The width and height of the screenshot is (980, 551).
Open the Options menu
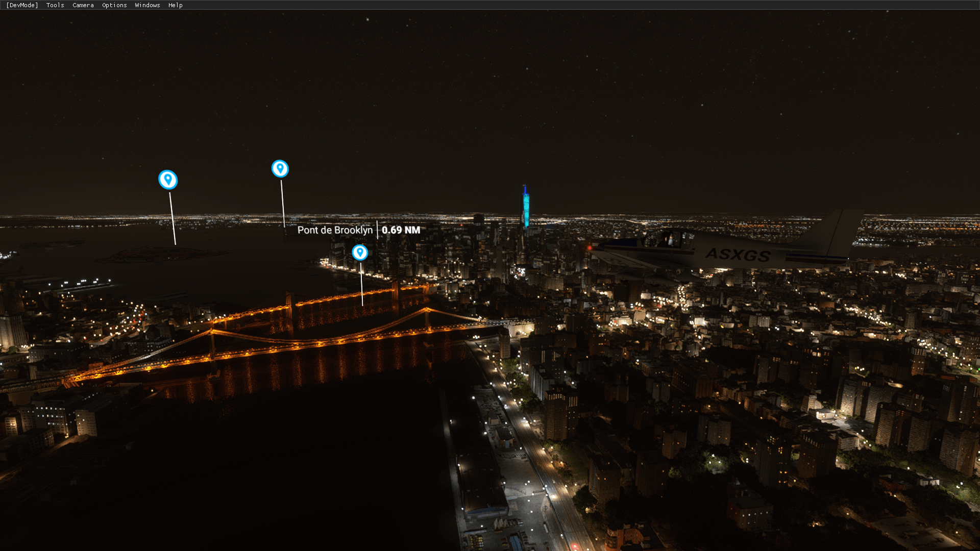click(x=114, y=5)
